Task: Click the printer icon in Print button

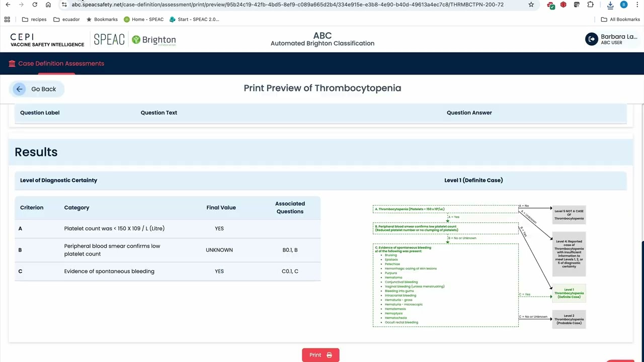Action: tap(329, 355)
